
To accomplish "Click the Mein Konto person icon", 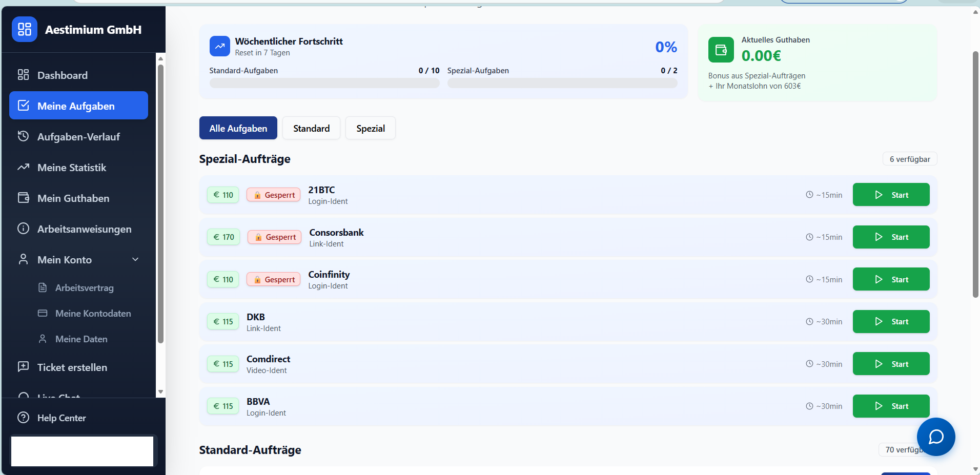I will (23, 259).
